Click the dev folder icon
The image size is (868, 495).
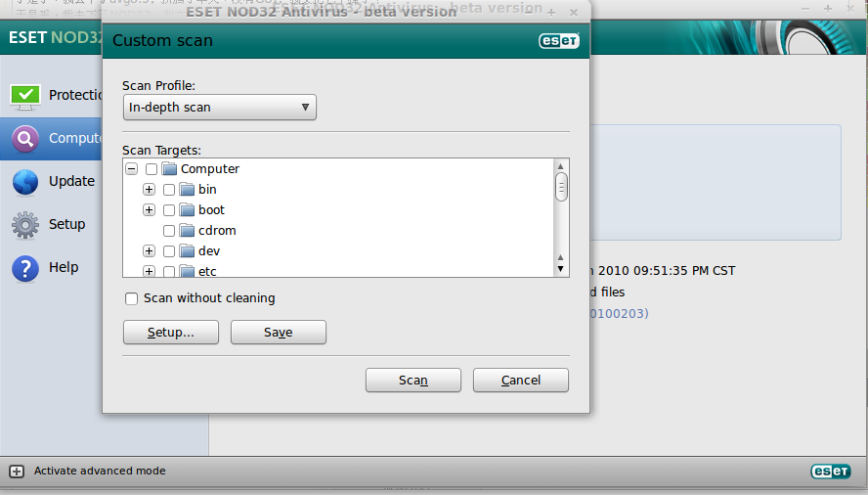[187, 251]
